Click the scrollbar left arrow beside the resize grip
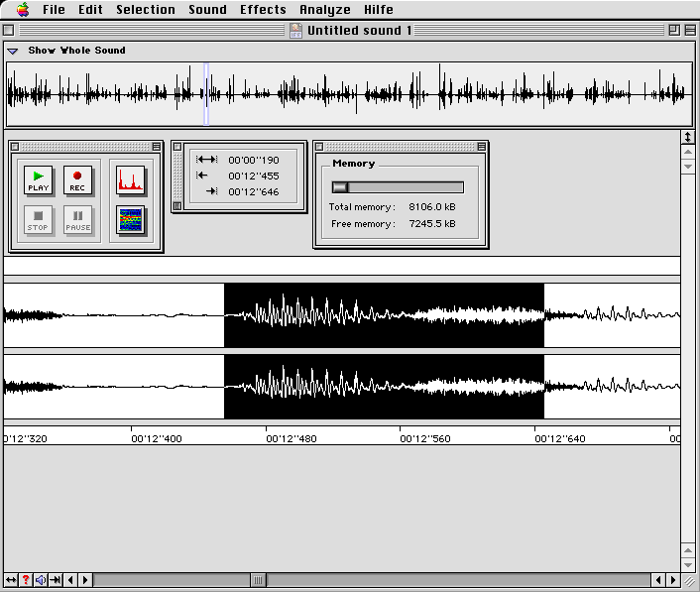This screenshot has width=700, height=592. [658, 580]
